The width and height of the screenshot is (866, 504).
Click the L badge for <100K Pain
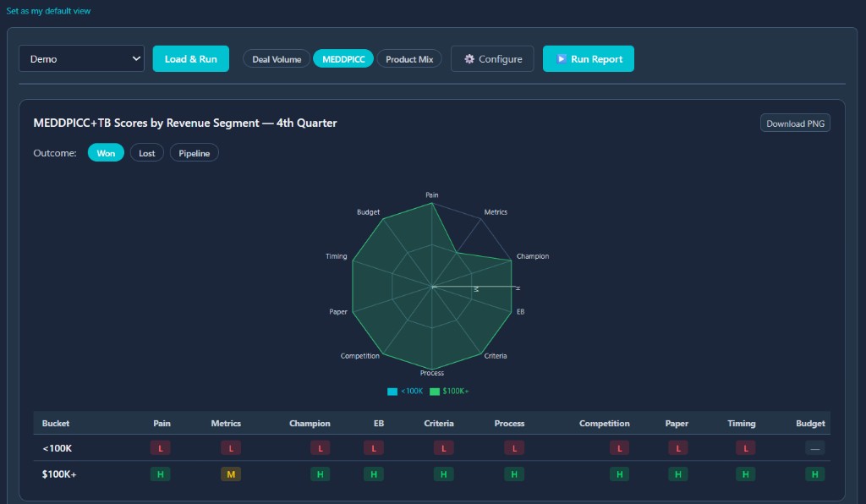[x=160, y=448]
